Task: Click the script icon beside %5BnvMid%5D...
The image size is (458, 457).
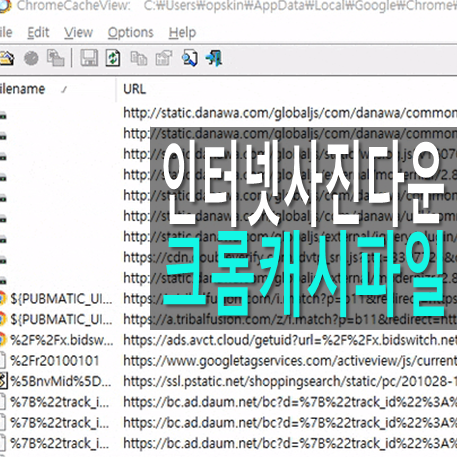Action: tap(3, 381)
